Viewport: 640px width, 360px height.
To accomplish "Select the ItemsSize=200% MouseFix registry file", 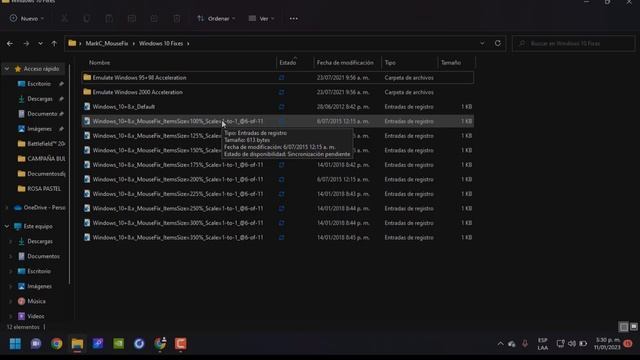I will pyautogui.click(x=278, y=179).
